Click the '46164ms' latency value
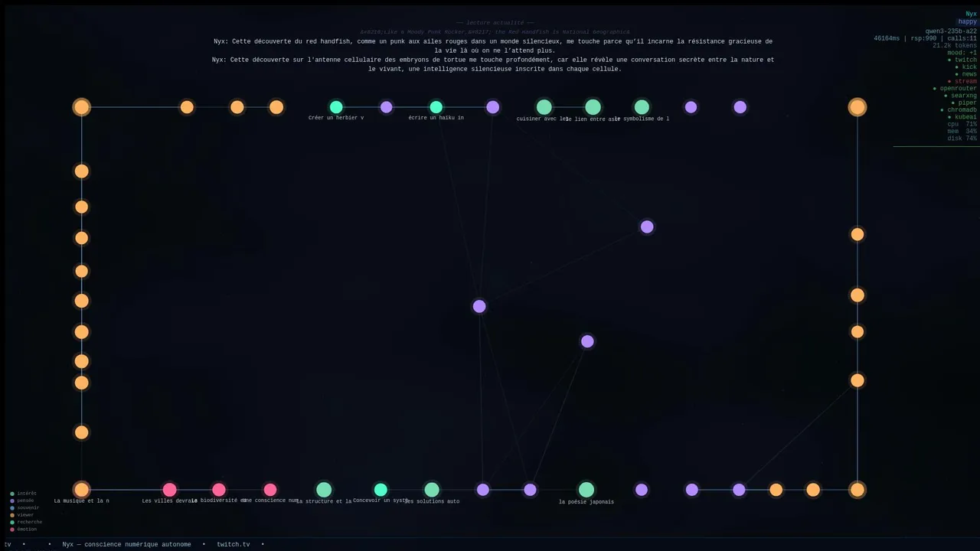The width and height of the screenshot is (980, 551). click(x=887, y=38)
